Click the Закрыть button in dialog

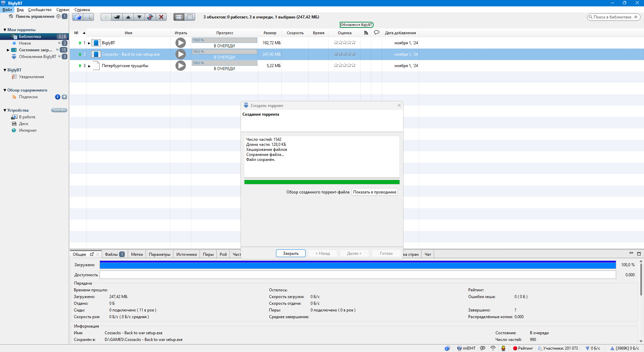pos(290,253)
